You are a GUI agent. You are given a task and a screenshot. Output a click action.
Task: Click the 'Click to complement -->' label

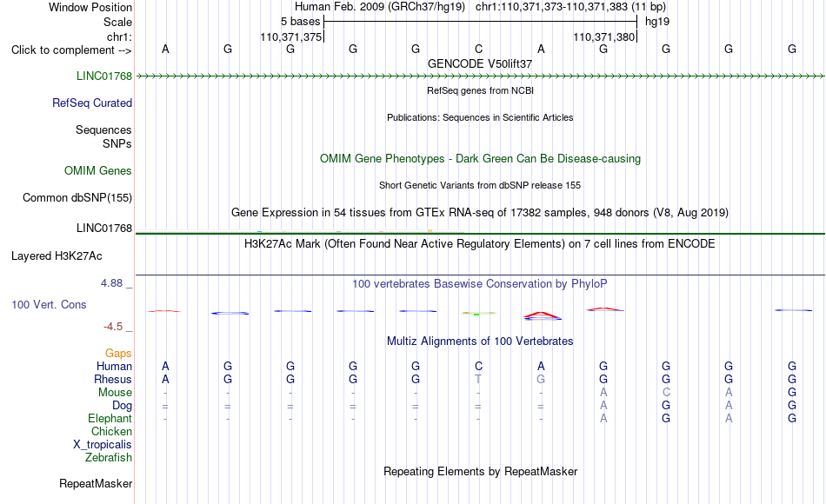click(71, 50)
